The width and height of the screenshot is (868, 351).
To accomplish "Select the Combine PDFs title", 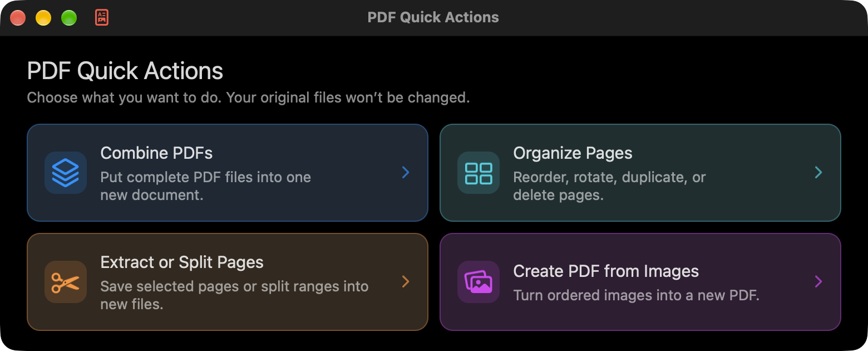I will click(156, 153).
